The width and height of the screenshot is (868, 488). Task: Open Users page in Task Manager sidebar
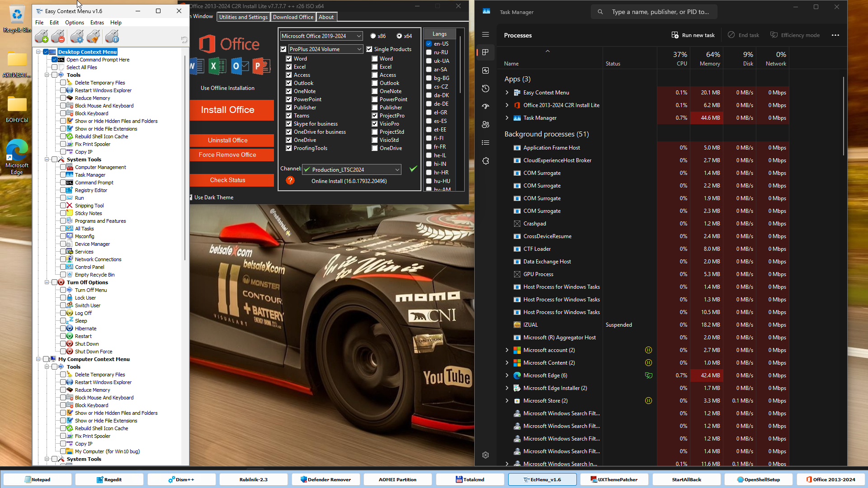click(486, 125)
